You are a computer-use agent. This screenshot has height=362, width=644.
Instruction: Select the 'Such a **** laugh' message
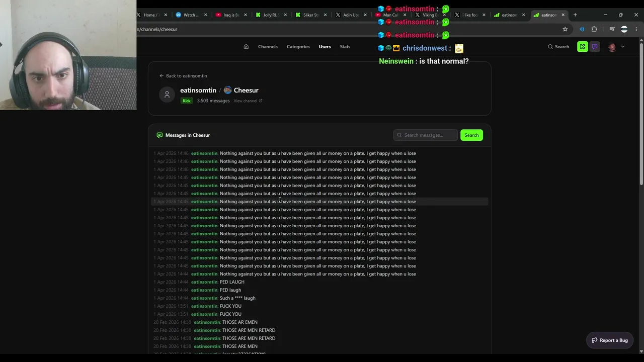tap(237, 298)
